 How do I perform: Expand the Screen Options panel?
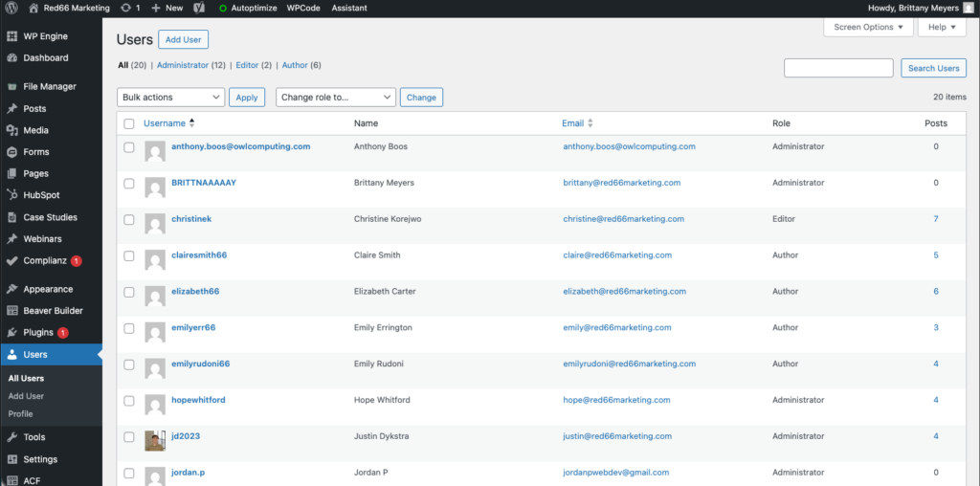click(x=867, y=27)
